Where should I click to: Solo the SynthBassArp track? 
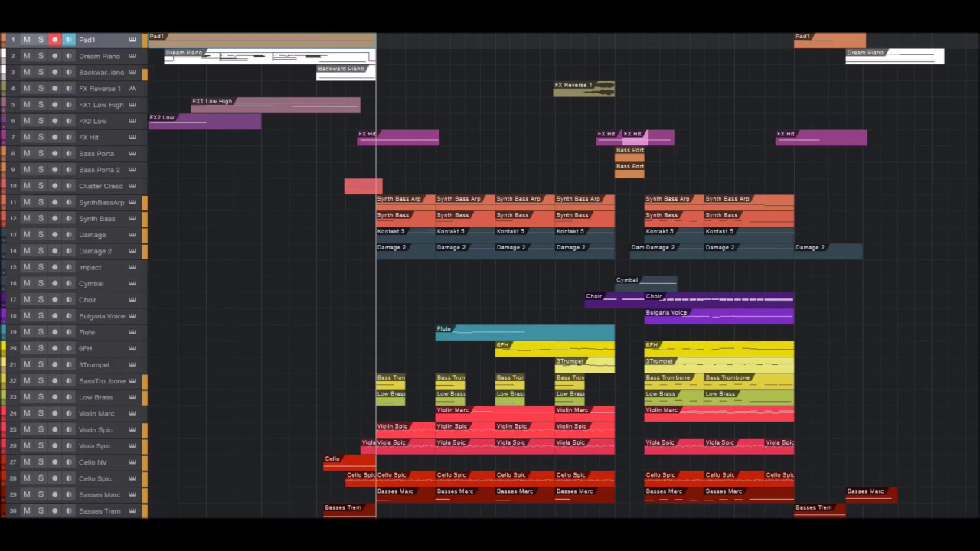coord(41,202)
